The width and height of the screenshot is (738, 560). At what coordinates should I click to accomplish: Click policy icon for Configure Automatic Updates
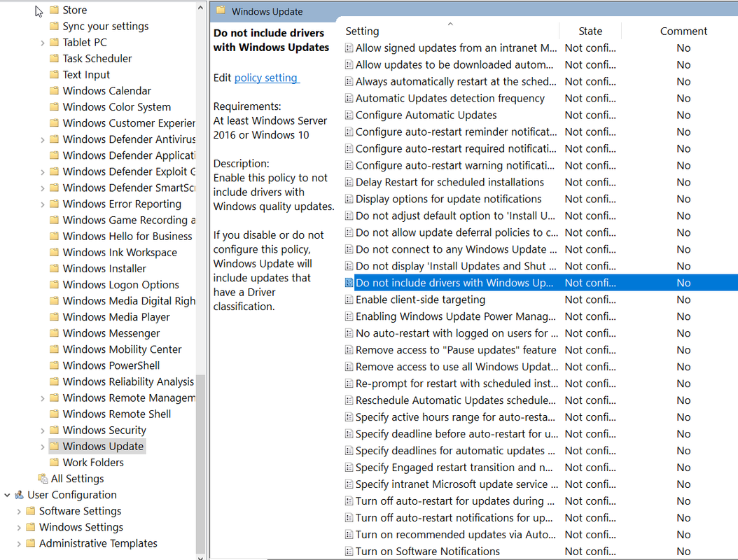(349, 115)
